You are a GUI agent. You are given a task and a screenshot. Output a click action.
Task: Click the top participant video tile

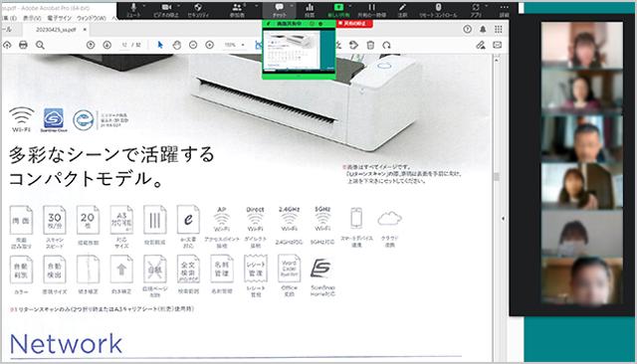coord(581,45)
